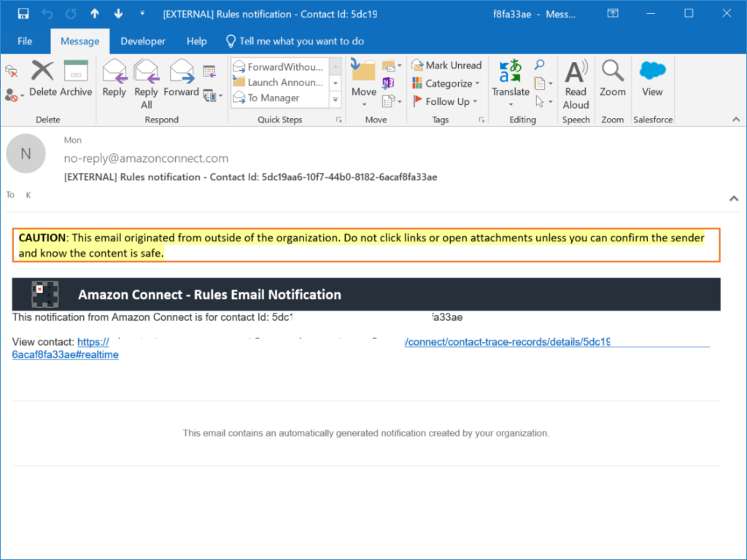The height and width of the screenshot is (560, 747).
Task: Run the Launch Announ... quick step
Action: [x=279, y=82]
